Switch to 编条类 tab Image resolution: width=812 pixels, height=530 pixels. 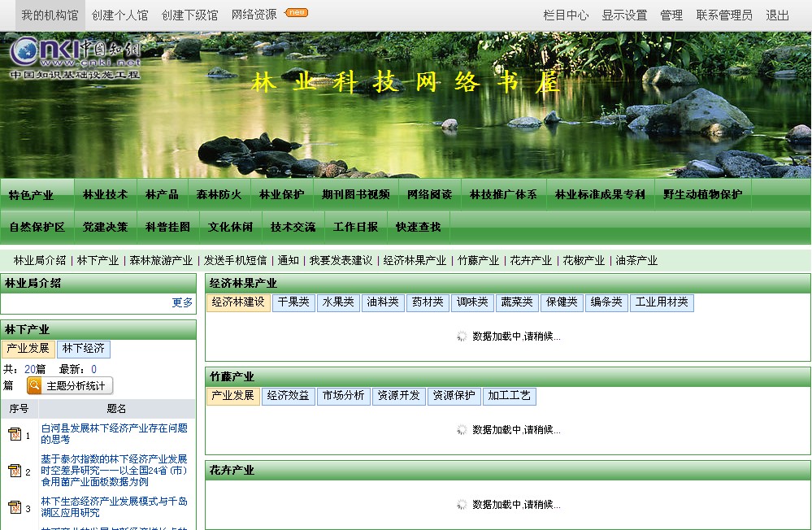[x=606, y=302]
